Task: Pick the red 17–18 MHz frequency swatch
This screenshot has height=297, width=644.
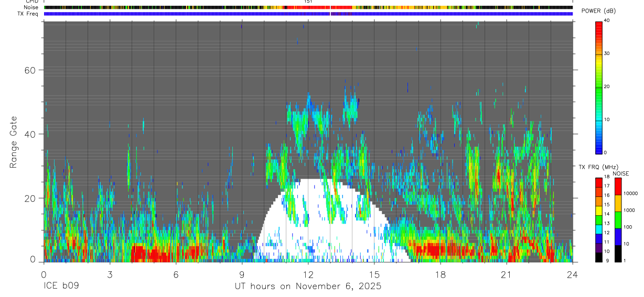Action: tap(599, 182)
